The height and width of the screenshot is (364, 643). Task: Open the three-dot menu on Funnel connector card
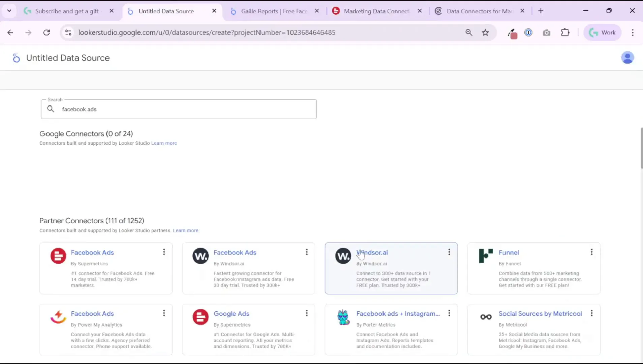point(592,252)
